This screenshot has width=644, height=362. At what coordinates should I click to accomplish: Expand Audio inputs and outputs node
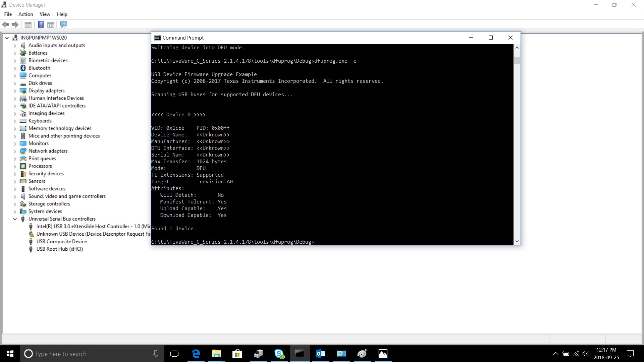tap(15, 46)
